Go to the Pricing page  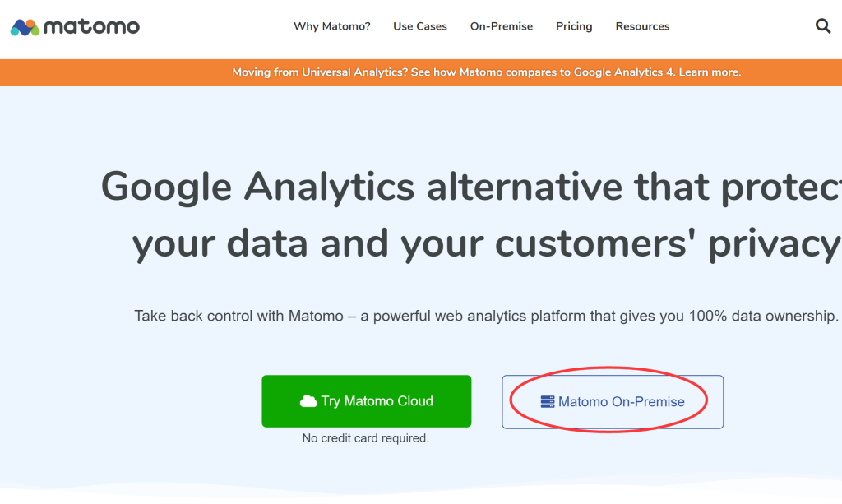point(574,26)
